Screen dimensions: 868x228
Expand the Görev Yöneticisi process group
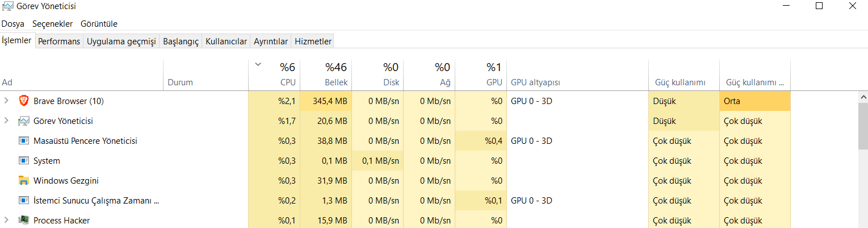pos(6,121)
